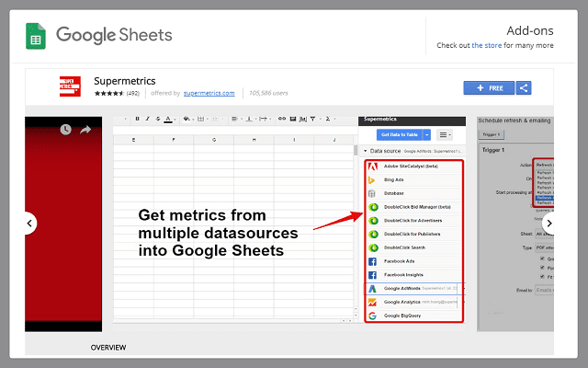Image resolution: width=588 pixels, height=368 pixels.
Task: Choose DoubleClick for Advertisers entry
Action: (414, 221)
